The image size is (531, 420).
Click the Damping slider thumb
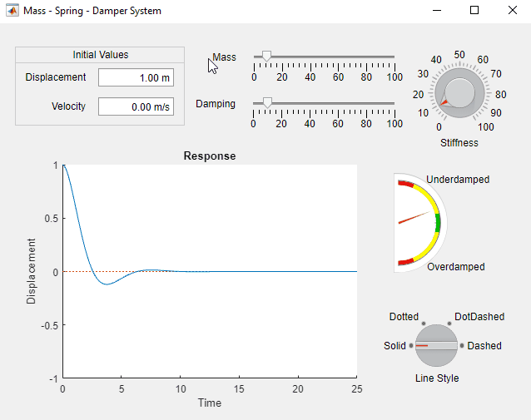[x=267, y=102]
